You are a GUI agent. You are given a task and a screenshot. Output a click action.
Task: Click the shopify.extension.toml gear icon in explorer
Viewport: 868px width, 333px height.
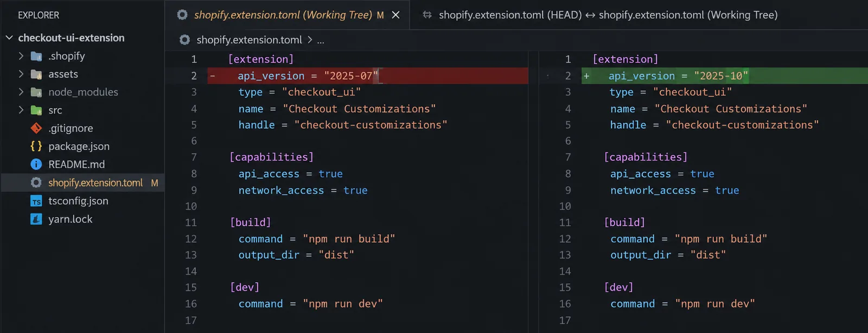(36, 183)
